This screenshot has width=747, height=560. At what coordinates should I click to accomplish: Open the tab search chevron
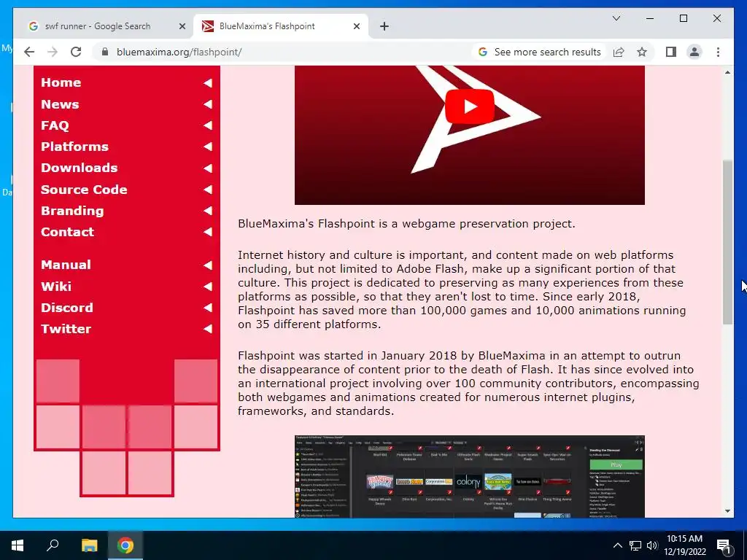(x=616, y=18)
